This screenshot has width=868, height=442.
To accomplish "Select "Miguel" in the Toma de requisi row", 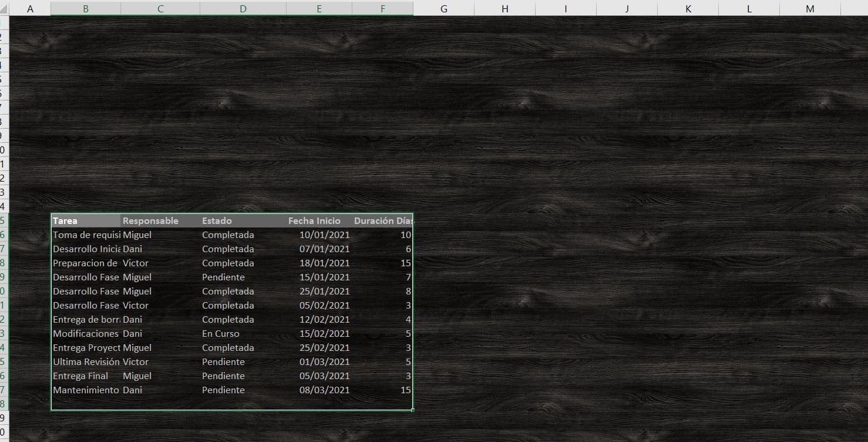I will pyautogui.click(x=160, y=235).
